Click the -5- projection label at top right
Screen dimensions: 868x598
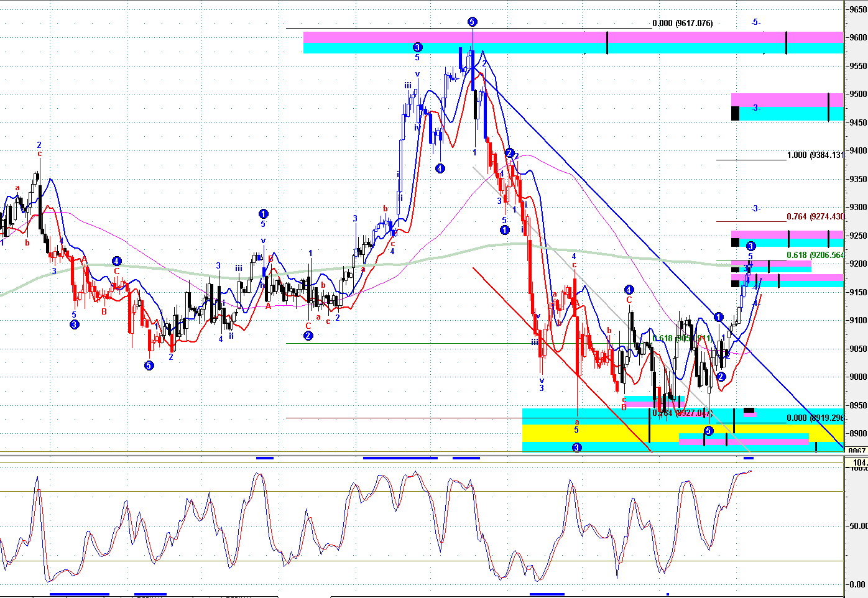[x=755, y=22]
